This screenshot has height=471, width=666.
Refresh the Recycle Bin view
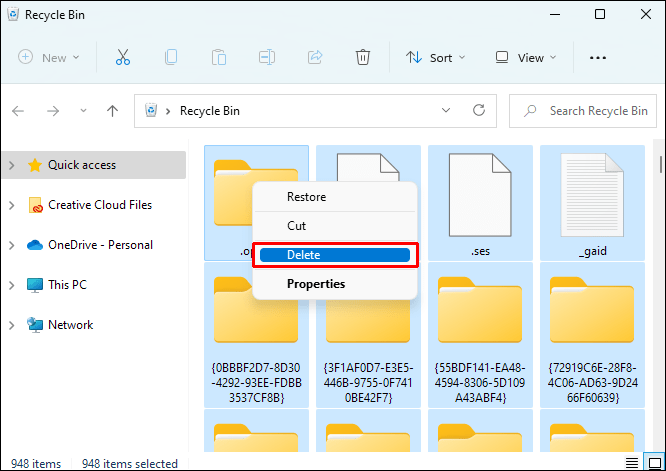tap(479, 110)
